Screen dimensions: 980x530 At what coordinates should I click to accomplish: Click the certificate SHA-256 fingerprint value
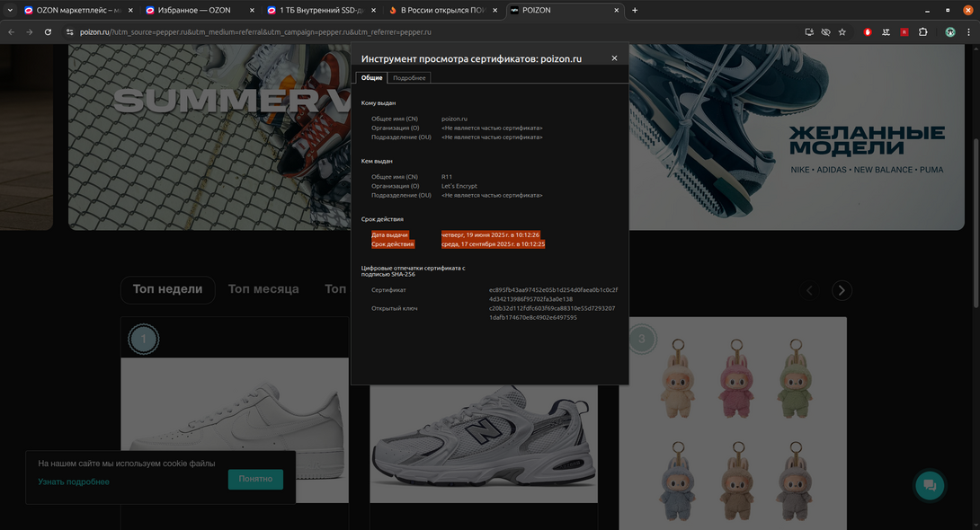(553, 294)
